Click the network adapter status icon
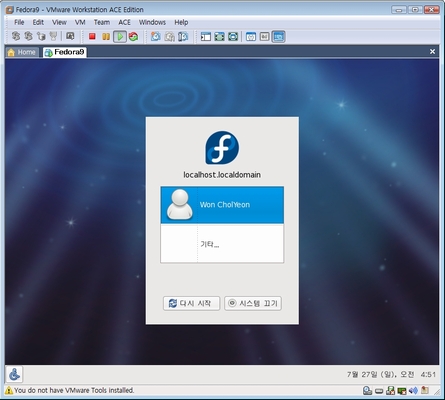Viewport: 445px width, 400px height. (402, 390)
